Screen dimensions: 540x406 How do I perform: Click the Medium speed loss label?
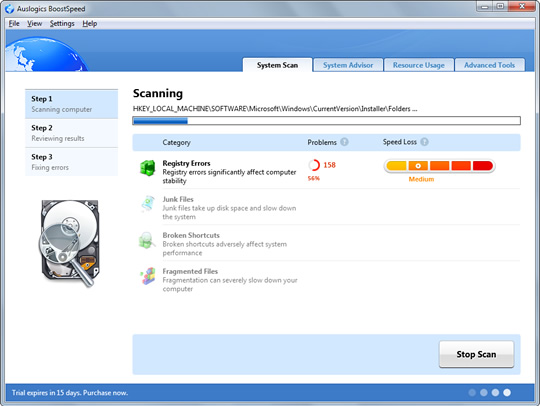tap(421, 179)
